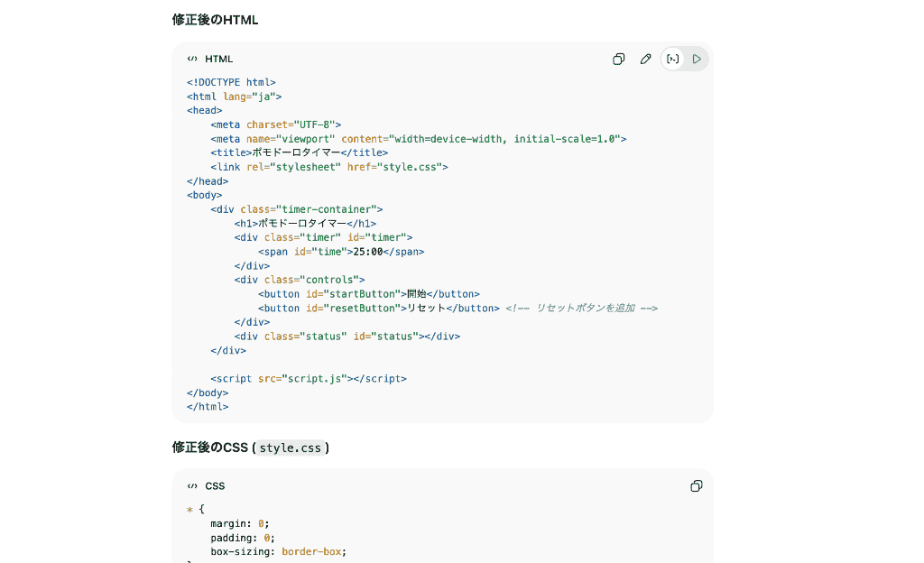Viewport: 924px width, 563px height.
Task: Click the code icon beside HTML label
Action: tap(192, 59)
